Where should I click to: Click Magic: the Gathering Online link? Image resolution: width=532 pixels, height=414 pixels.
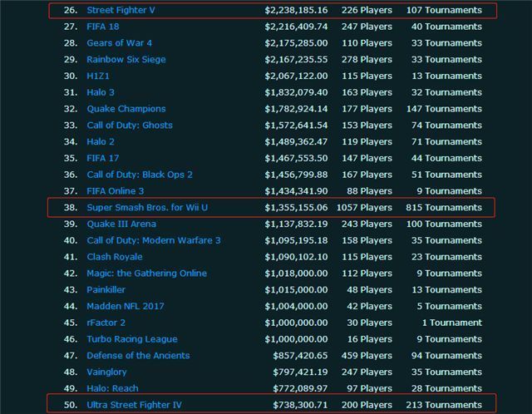click(x=146, y=274)
